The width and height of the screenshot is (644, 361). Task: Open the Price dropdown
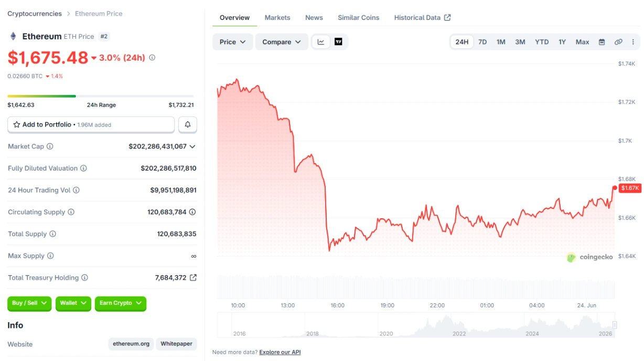tap(233, 42)
